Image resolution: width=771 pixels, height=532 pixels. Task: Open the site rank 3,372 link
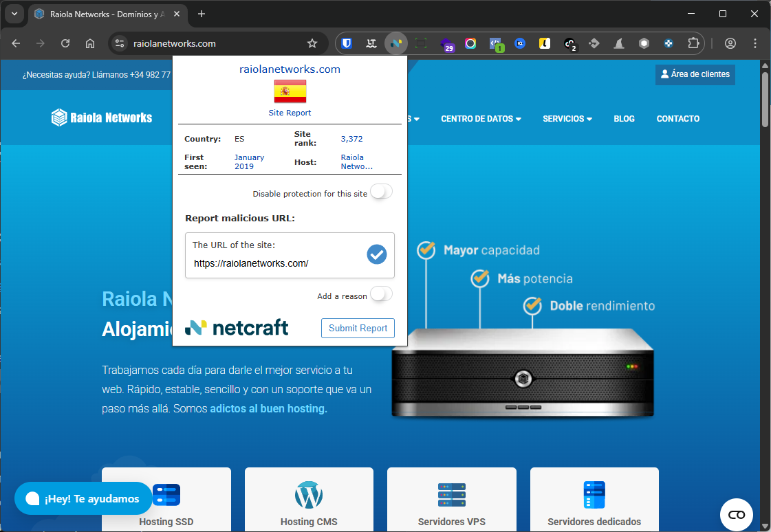pos(351,139)
